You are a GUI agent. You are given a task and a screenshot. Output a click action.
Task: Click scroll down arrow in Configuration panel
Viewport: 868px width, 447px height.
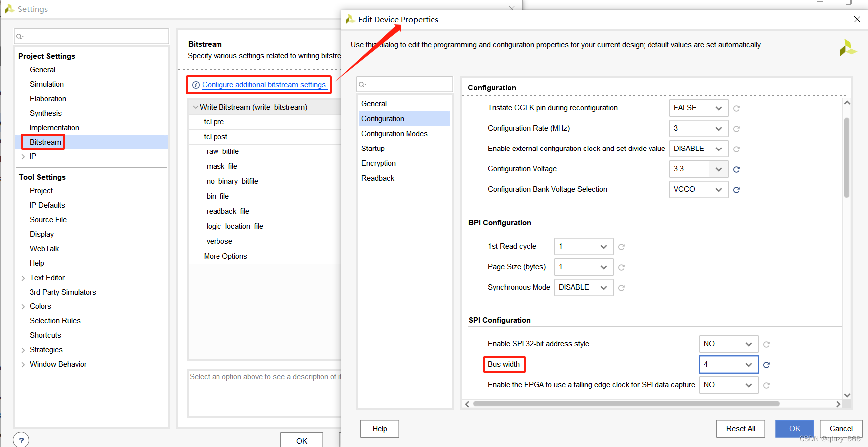(x=847, y=395)
